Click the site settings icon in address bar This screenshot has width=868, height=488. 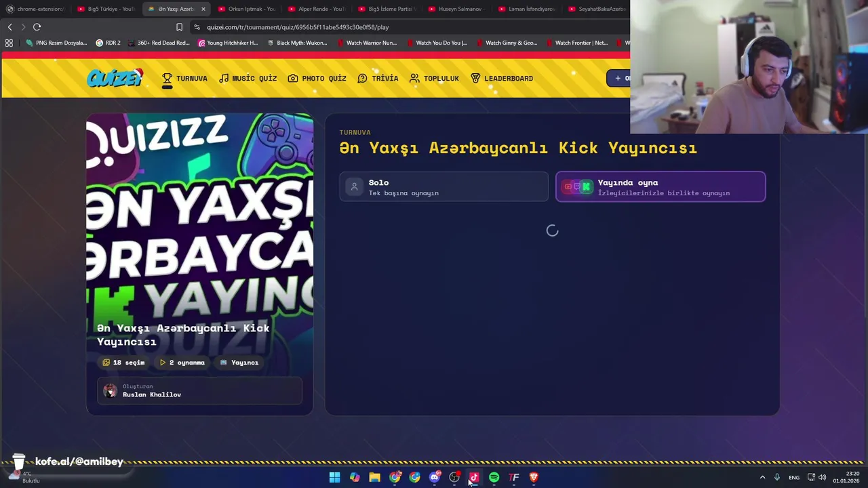pyautogui.click(x=197, y=27)
